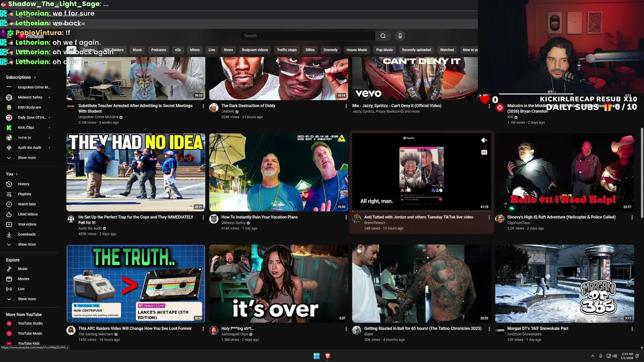Viewport: 644px width, 362px height.
Task: Unmute the Anti Tatted preview video
Action: coord(484,141)
